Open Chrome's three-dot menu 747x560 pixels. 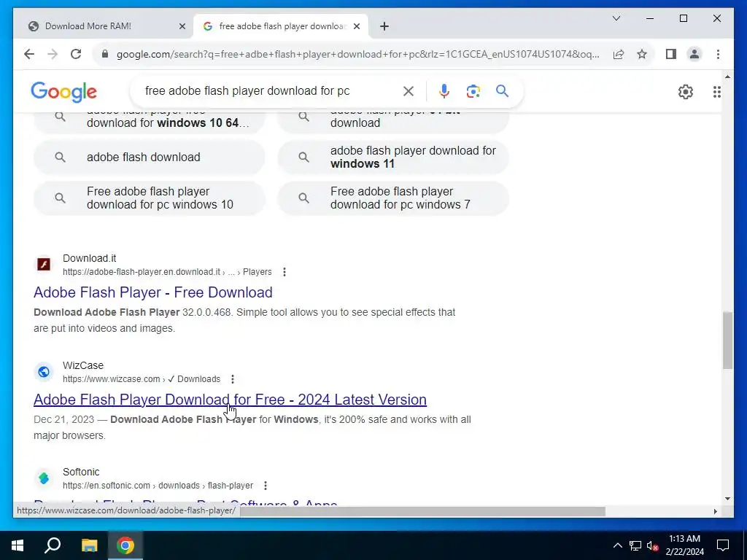[718, 54]
